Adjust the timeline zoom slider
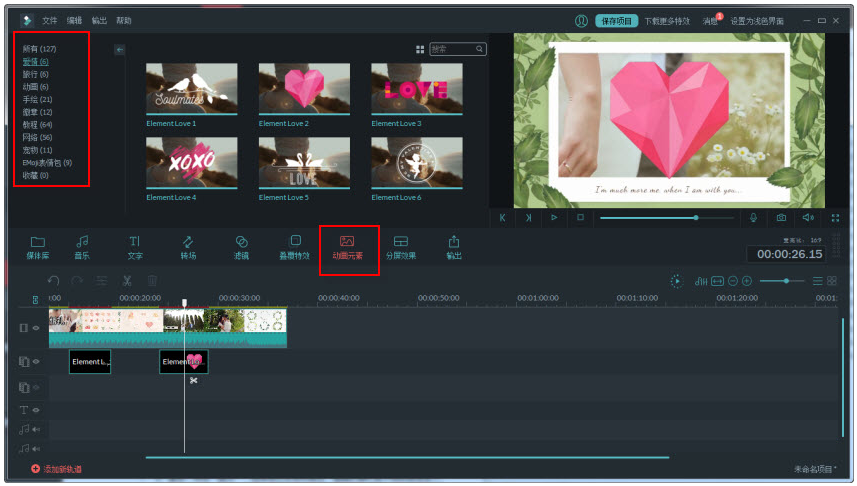The image size is (857, 486). pos(786,281)
